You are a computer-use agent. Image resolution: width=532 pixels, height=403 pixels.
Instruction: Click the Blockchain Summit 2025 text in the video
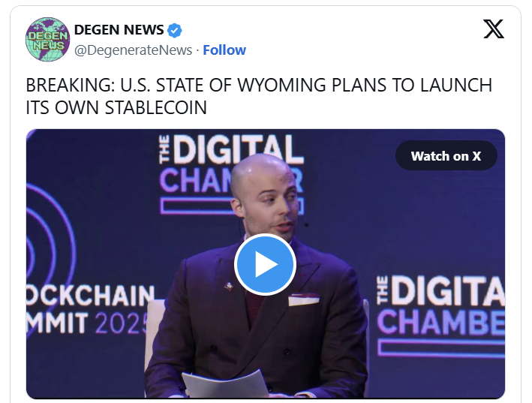90,308
